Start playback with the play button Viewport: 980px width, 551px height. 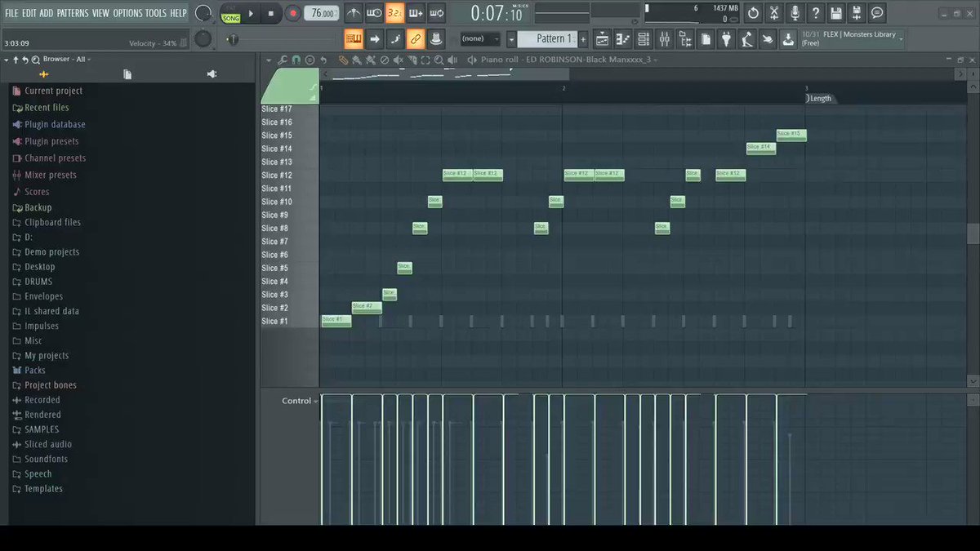251,13
